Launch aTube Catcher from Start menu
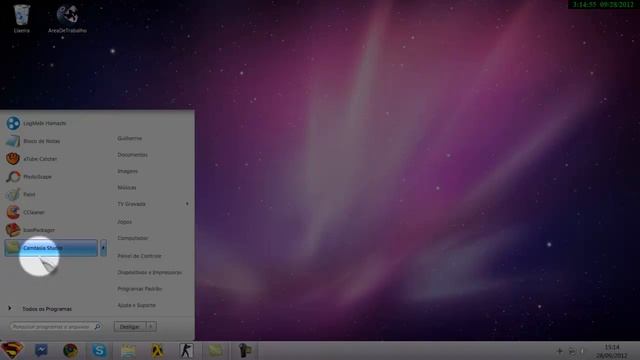 pos(51,159)
